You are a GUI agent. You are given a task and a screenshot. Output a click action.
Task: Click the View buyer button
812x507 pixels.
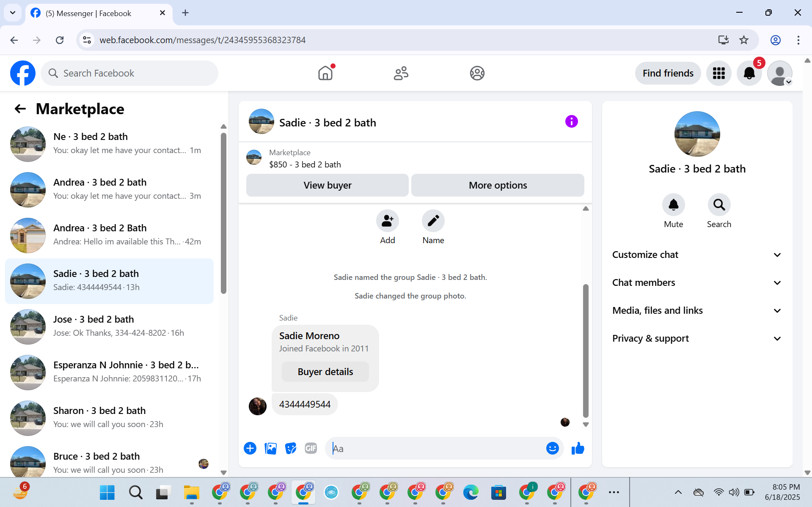coord(327,185)
